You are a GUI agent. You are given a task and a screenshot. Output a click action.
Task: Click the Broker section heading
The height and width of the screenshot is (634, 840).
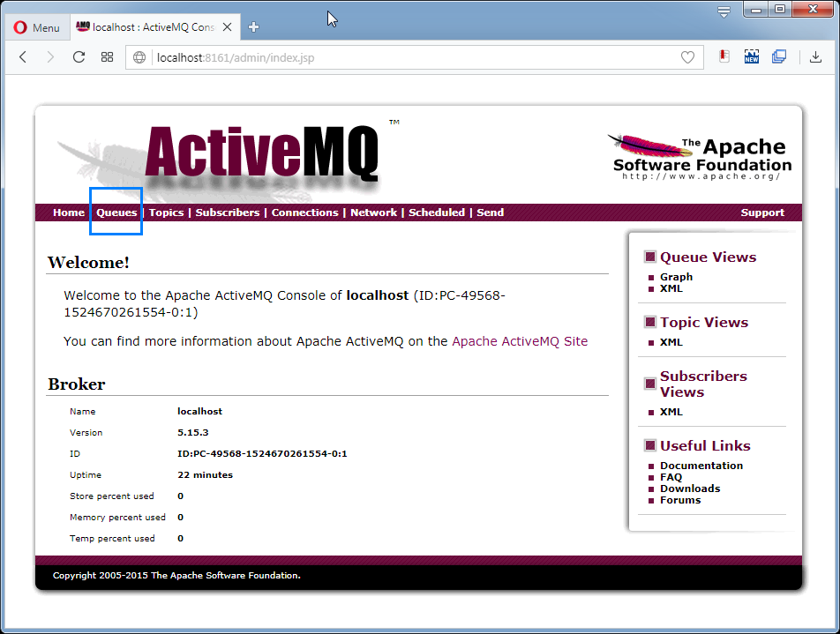(x=77, y=384)
